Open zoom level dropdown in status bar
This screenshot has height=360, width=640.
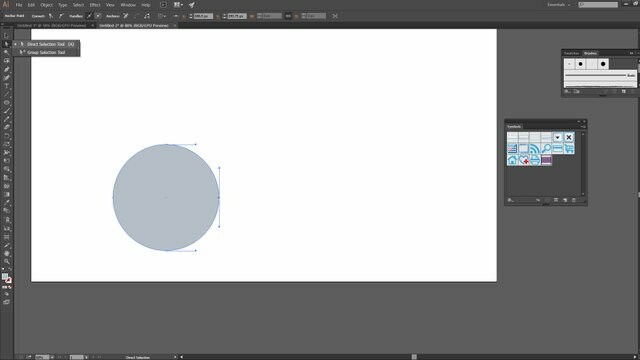(x=52, y=357)
